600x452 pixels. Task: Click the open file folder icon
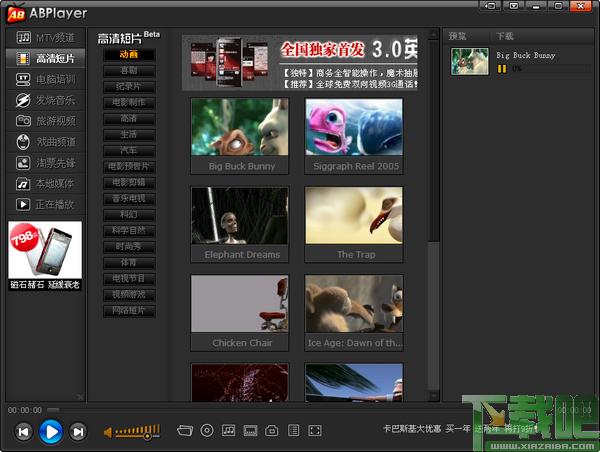(184, 431)
